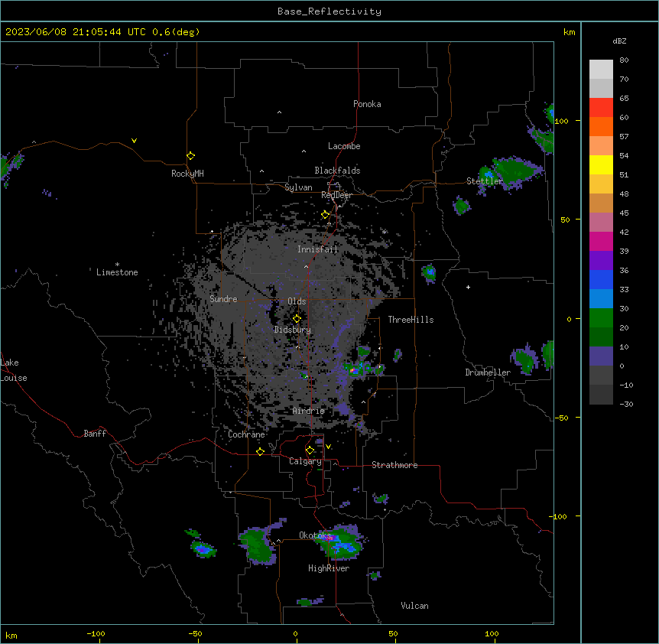Click the HighRiver city label

click(329, 568)
